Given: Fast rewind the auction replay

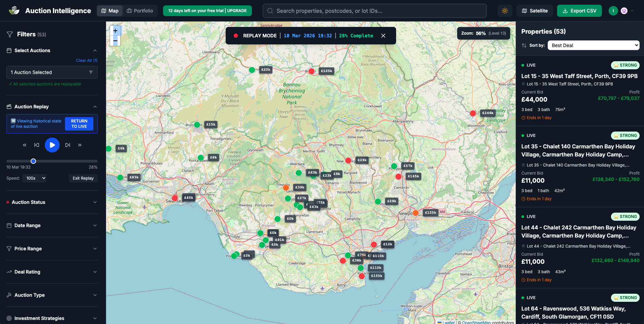Looking at the screenshot, I should (25, 145).
